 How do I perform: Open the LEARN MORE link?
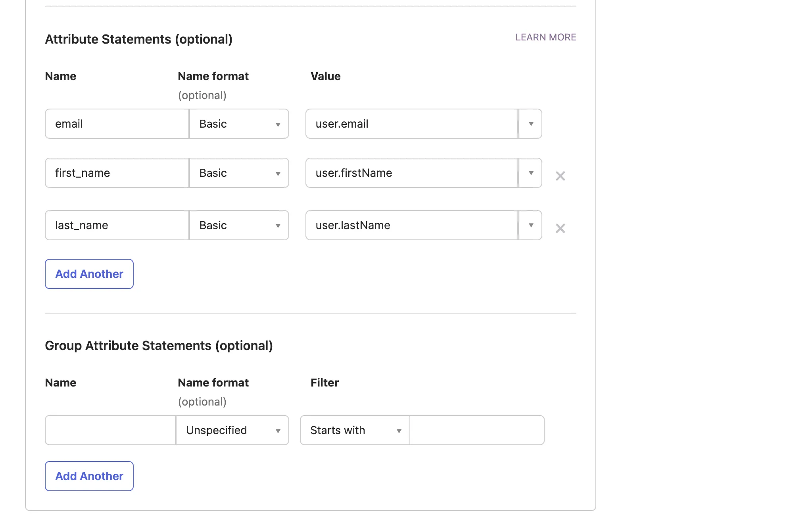pos(545,37)
